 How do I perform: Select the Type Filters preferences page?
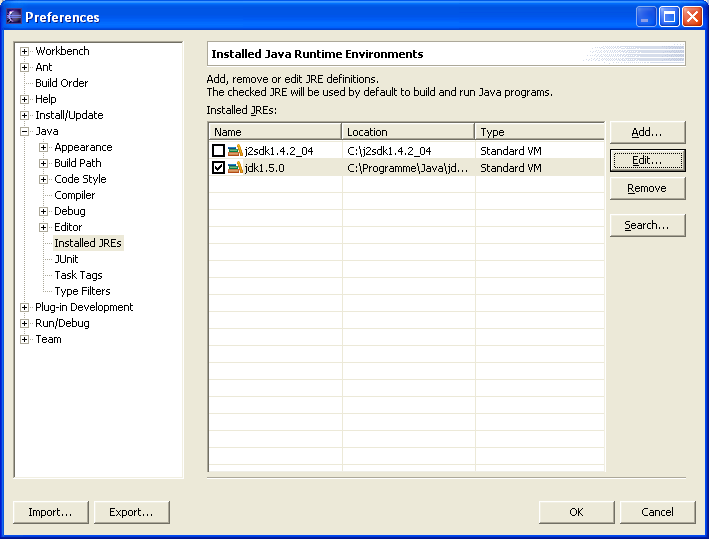[x=82, y=291]
